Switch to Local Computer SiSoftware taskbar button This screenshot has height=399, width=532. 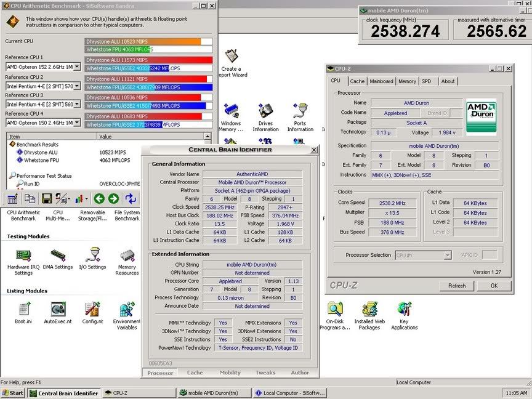pyautogui.click(x=290, y=393)
